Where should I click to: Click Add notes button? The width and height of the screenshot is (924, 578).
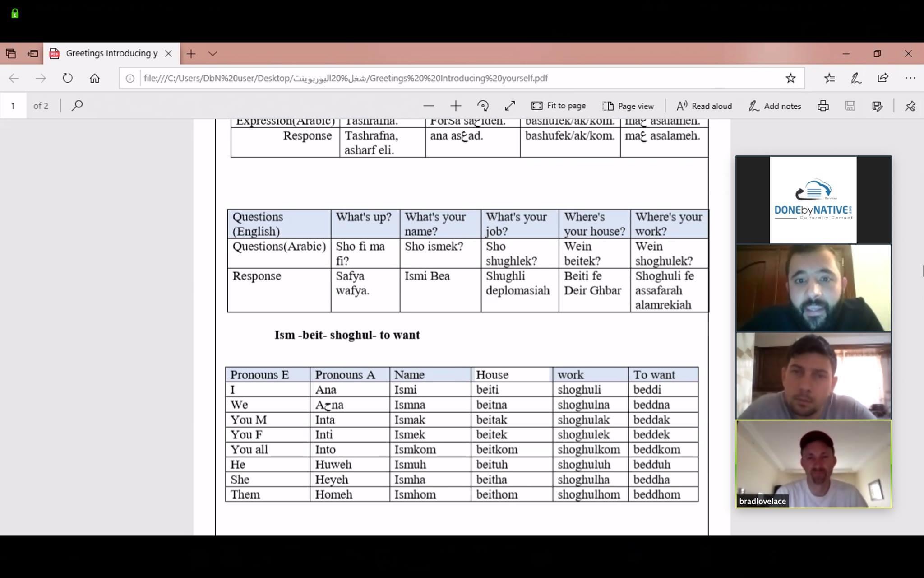[775, 106]
